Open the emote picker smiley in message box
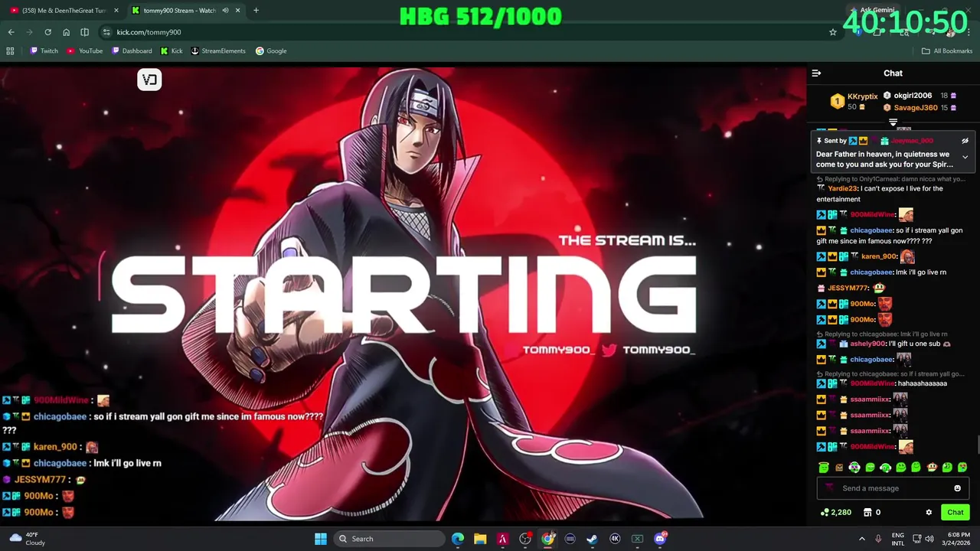The width and height of the screenshot is (980, 551). coord(957,488)
